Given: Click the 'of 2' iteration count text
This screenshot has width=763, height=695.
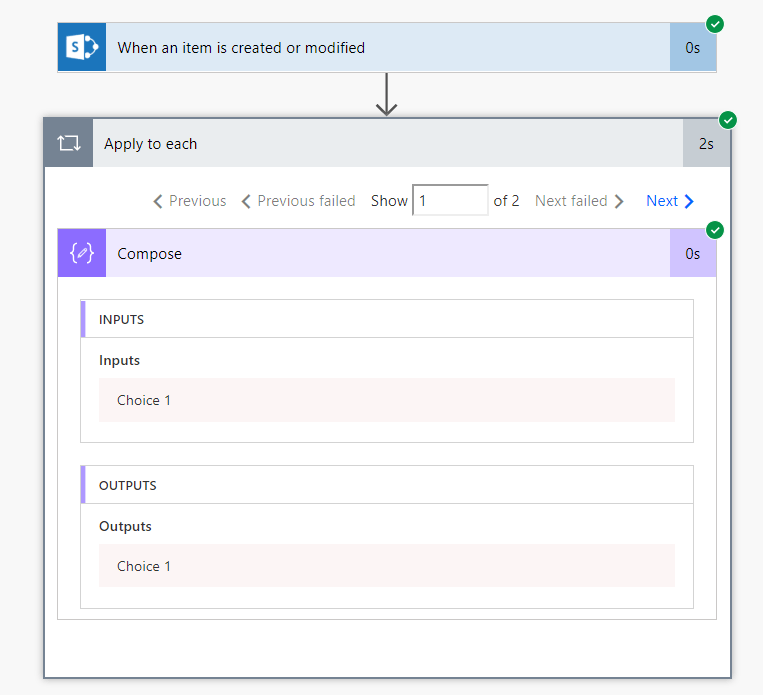Looking at the screenshot, I should tap(506, 201).
